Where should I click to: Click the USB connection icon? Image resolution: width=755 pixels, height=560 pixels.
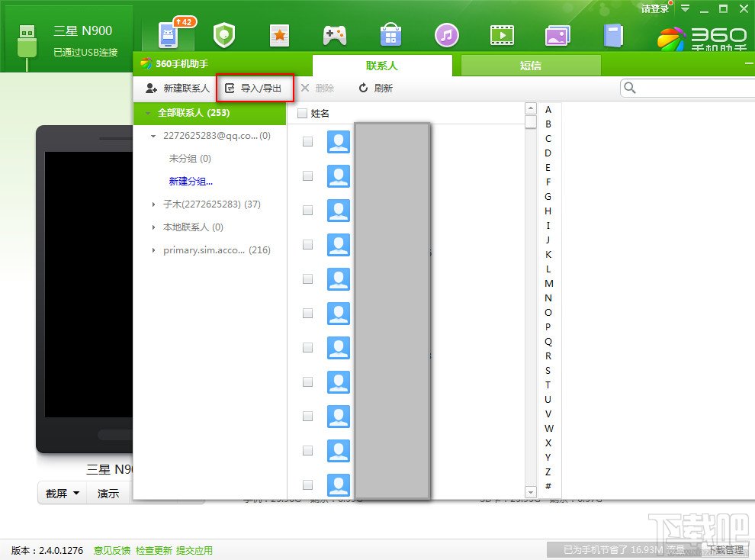tap(27, 46)
